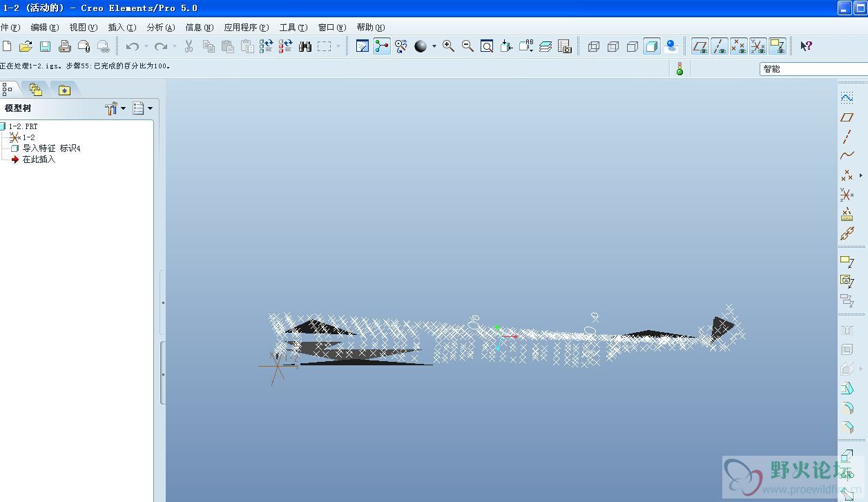Viewport: 868px width, 502px height.
Task: Zoom out with the magnifier minus icon
Action: pyautogui.click(x=467, y=46)
